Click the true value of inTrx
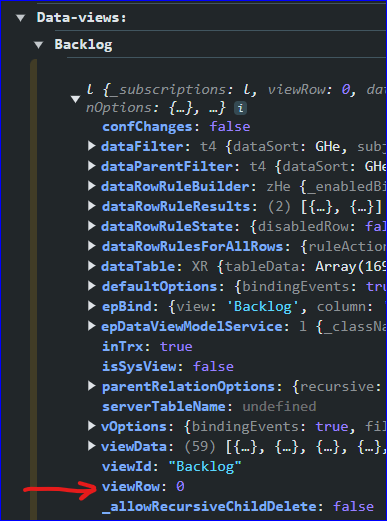Screen dimensions: 387x521 coord(176,347)
